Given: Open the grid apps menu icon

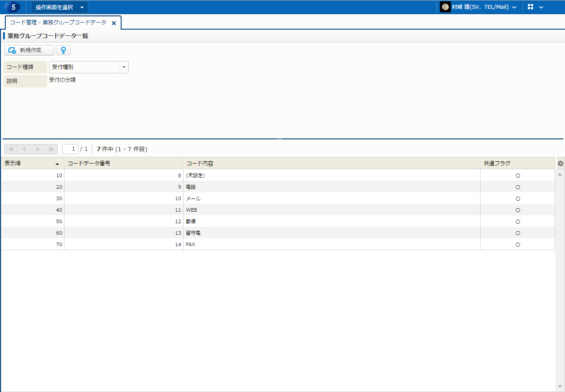Looking at the screenshot, I should point(531,7).
